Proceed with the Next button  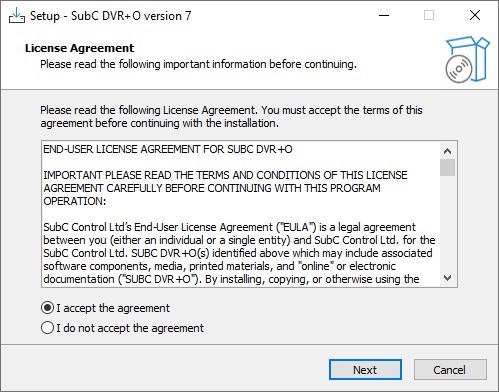(365, 370)
